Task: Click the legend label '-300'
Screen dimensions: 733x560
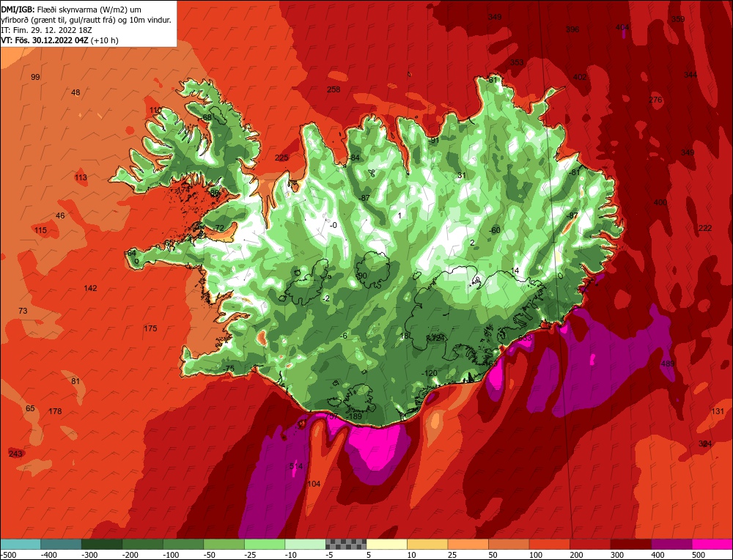Action: [89, 555]
